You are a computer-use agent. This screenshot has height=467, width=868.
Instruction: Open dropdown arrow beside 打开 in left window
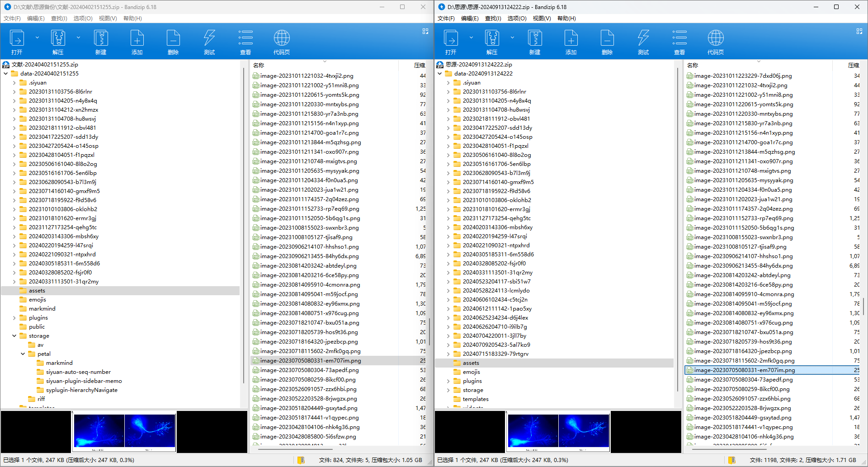tap(37, 38)
